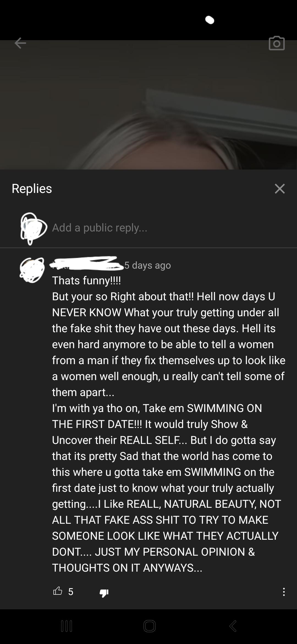
Task: Close the Replies panel
Action: click(x=280, y=189)
